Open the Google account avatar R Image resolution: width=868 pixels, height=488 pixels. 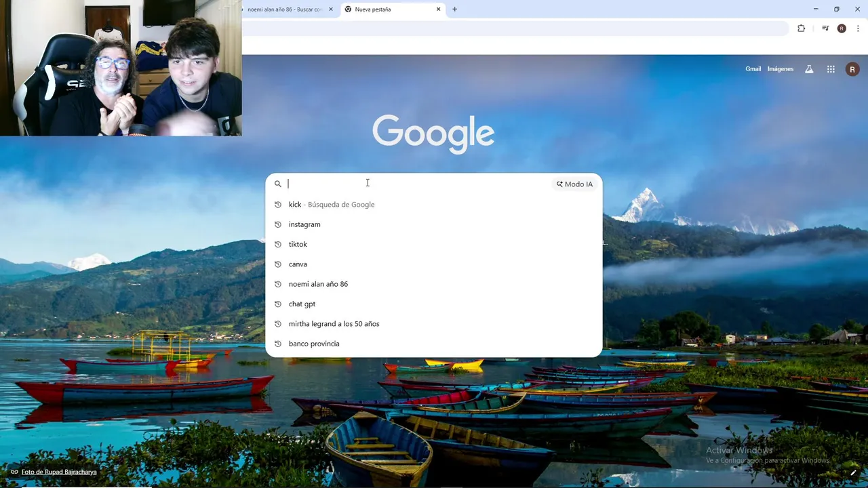point(852,69)
